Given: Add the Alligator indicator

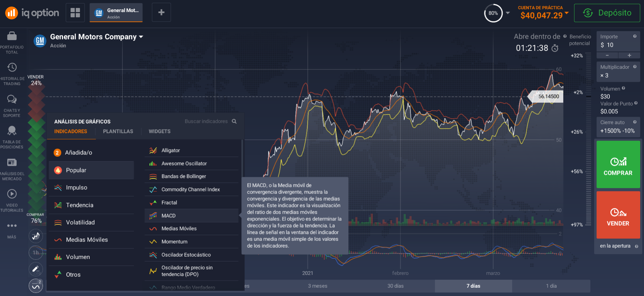Looking at the screenshot, I should click(x=192, y=150).
